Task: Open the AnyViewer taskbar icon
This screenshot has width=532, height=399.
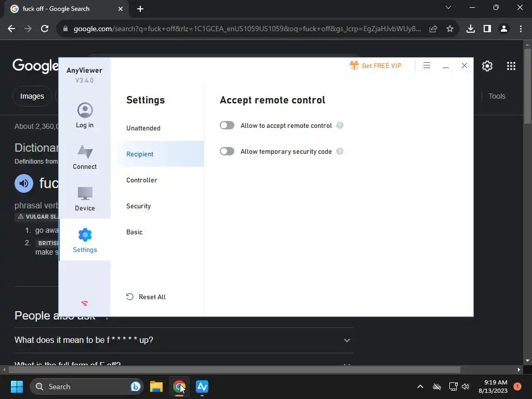Action: [202, 387]
